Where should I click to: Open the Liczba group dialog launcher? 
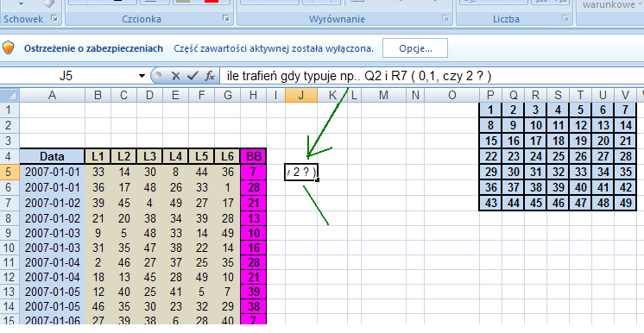pyautogui.click(x=565, y=18)
